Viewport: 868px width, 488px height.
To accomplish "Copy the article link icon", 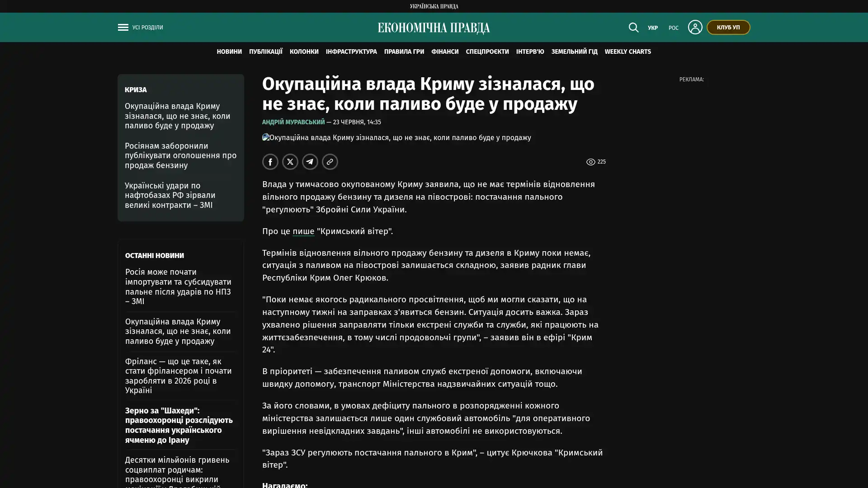I will (330, 162).
